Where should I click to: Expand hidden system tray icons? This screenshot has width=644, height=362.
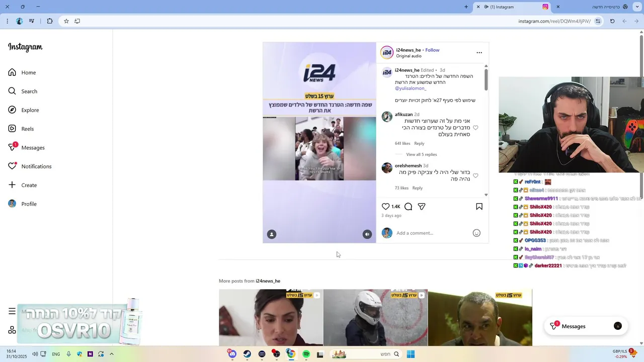(x=111, y=354)
